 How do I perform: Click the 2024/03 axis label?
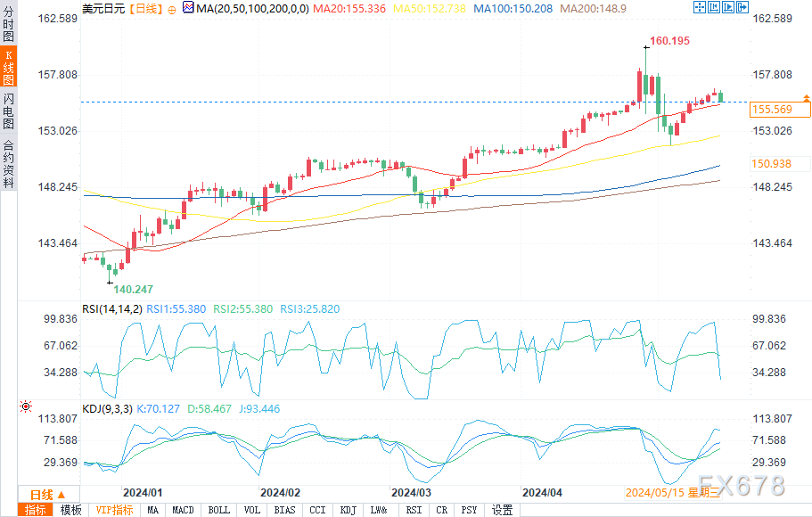pos(411,493)
